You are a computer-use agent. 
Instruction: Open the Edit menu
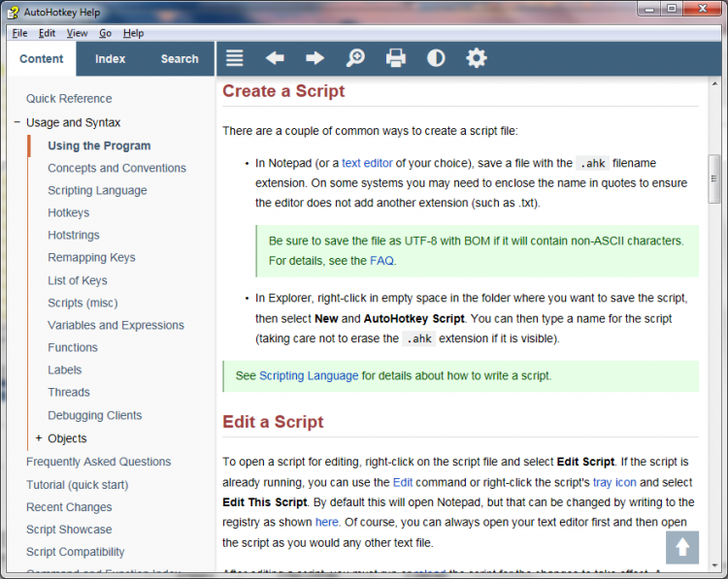coord(47,33)
